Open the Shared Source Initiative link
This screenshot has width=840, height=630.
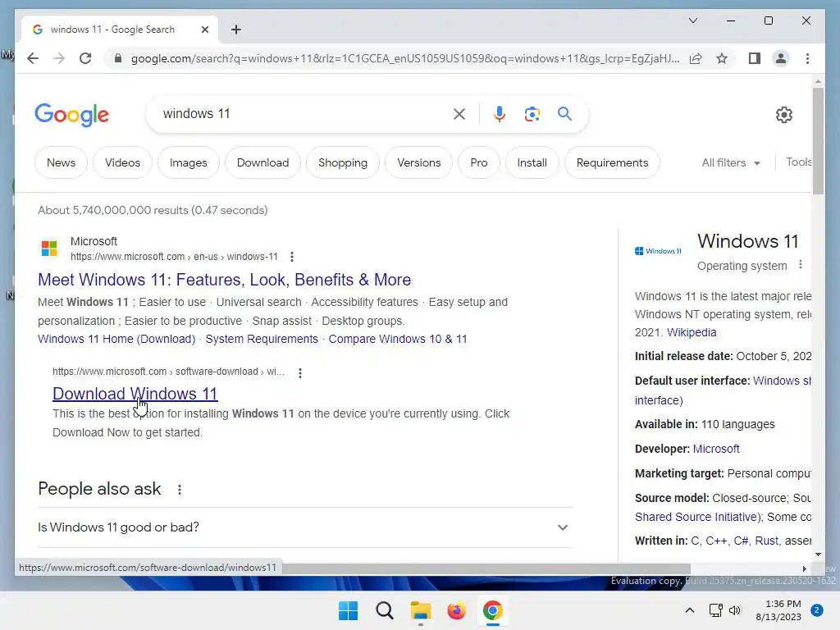pos(696,517)
